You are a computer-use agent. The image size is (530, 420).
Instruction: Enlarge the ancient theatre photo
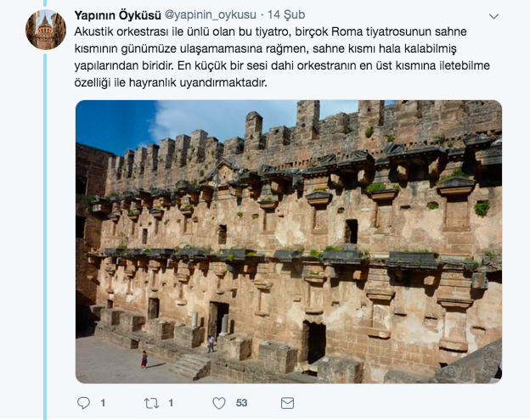click(x=288, y=242)
